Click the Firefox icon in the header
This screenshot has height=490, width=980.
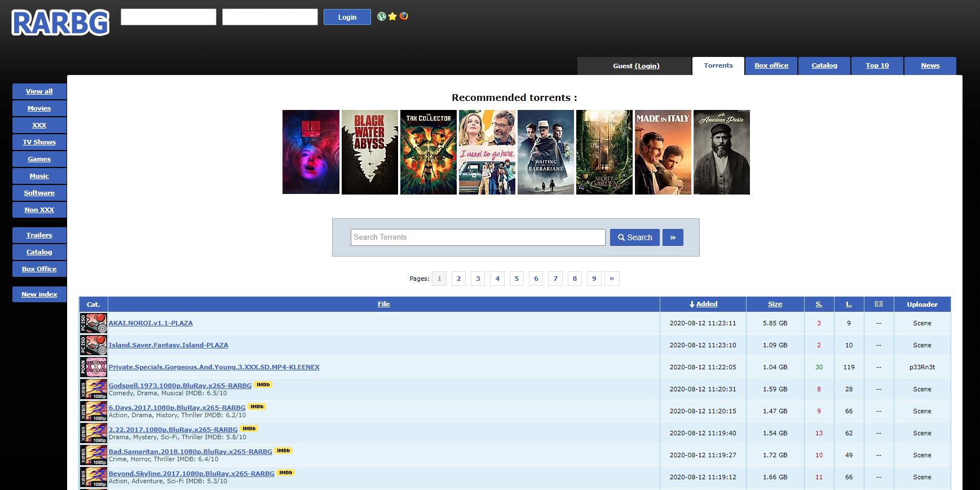click(404, 16)
